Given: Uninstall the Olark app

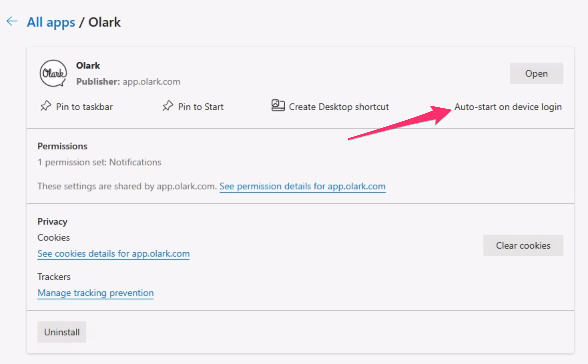Looking at the screenshot, I should 62,332.
